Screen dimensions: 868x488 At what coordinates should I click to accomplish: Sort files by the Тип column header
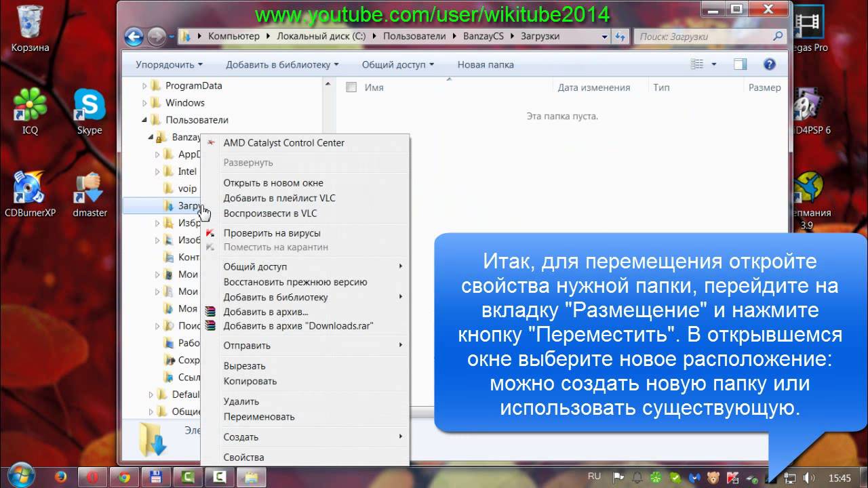coord(661,87)
